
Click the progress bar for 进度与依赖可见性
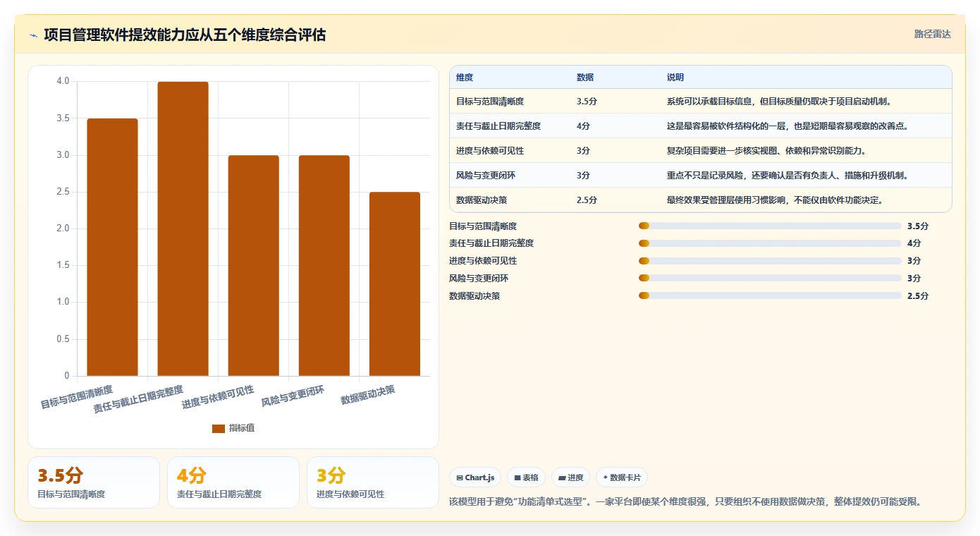click(770, 261)
